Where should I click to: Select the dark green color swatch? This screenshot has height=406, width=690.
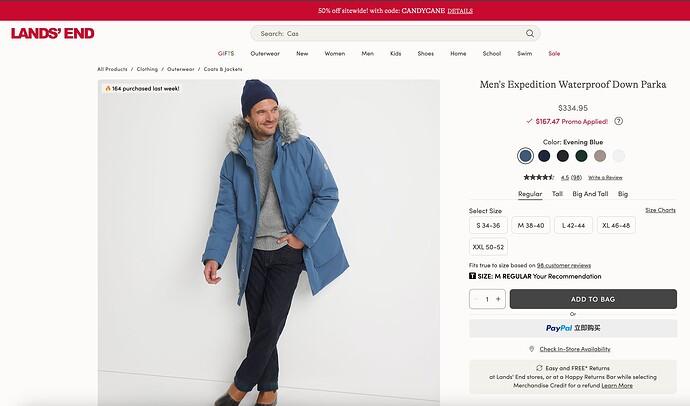pos(581,155)
